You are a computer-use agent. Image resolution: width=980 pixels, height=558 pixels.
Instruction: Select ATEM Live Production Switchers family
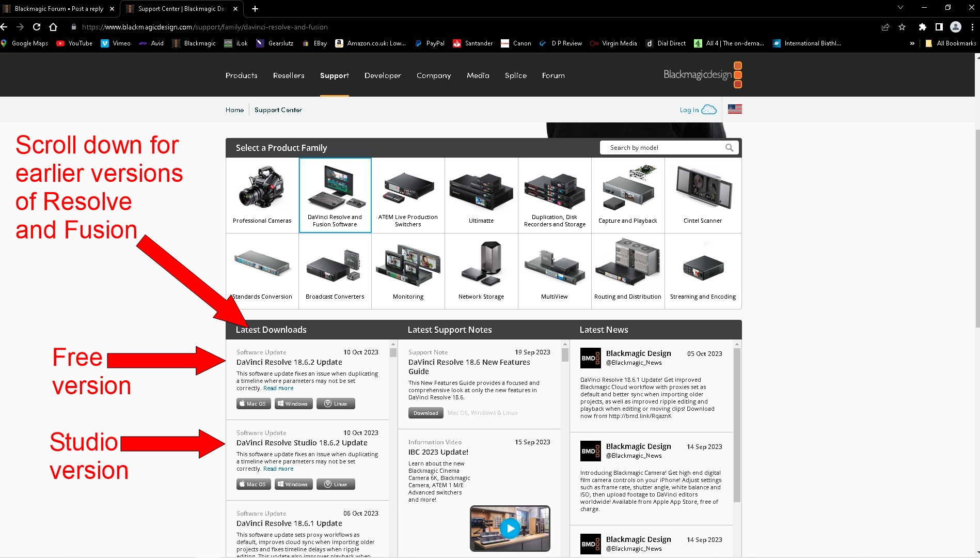(x=408, y=195)
